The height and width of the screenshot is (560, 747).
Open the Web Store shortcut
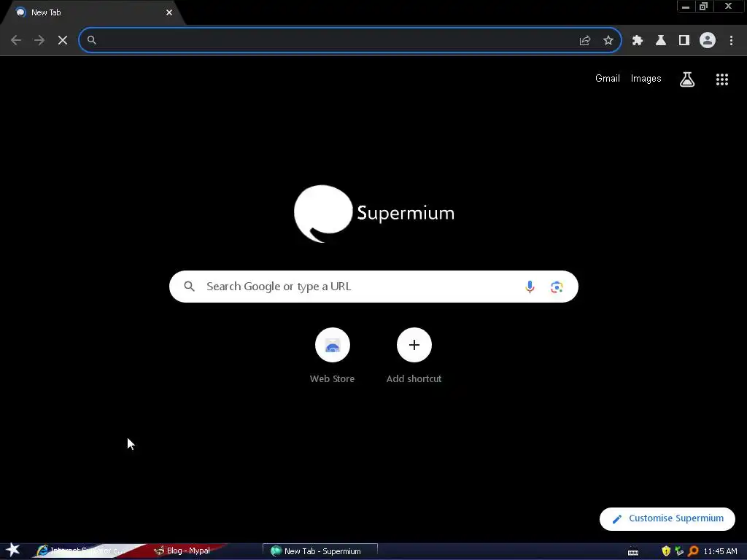(332, 356)
